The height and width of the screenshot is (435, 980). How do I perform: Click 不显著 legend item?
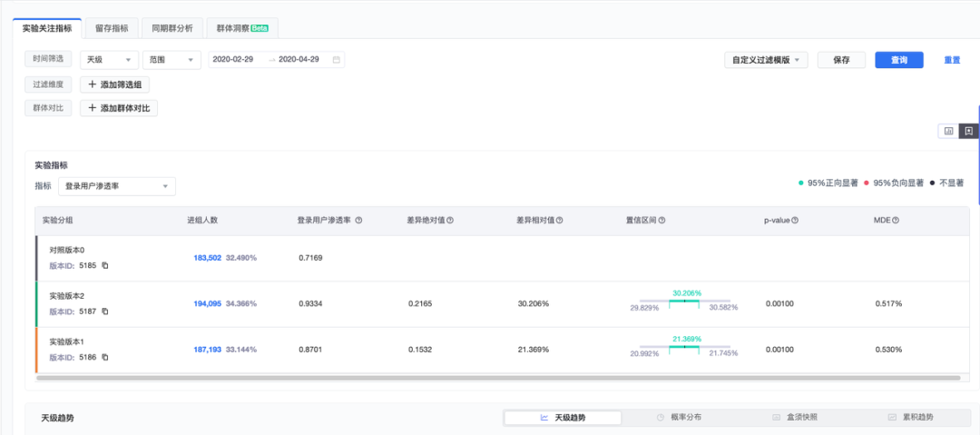(946, 183)
